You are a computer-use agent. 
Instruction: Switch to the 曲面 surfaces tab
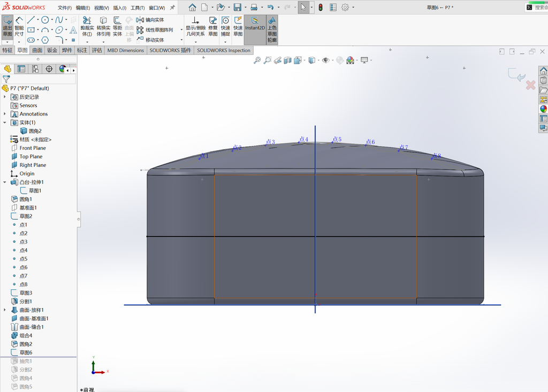click(x=37, y=50)
